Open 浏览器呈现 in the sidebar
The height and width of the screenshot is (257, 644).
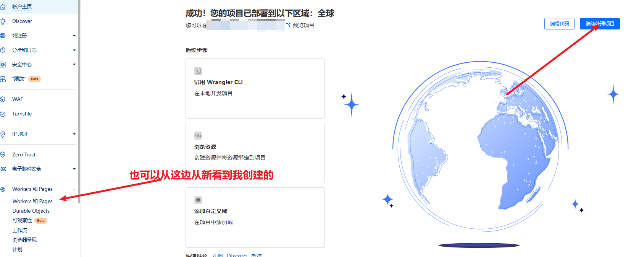(24, 240)
